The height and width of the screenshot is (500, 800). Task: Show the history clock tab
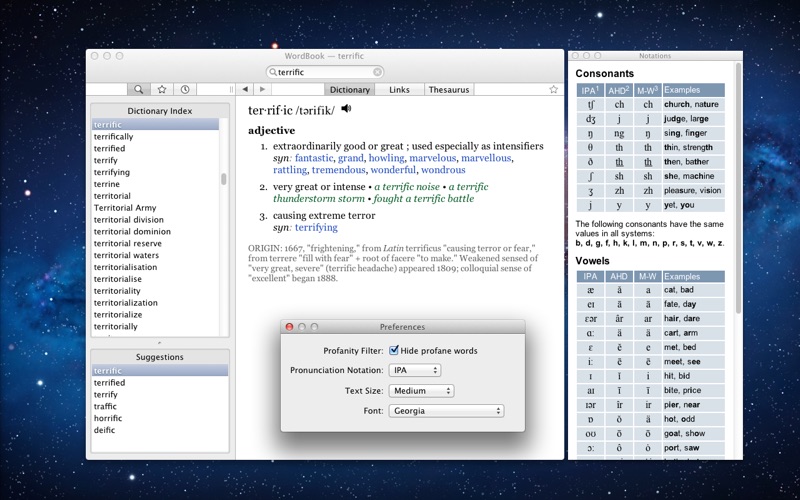click(185, 89)
